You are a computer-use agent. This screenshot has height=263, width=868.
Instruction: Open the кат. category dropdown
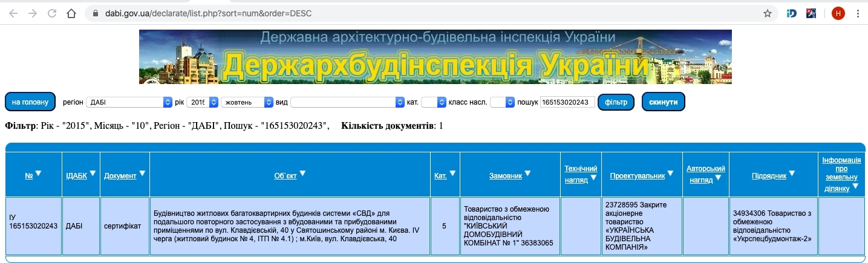[433, 102]
